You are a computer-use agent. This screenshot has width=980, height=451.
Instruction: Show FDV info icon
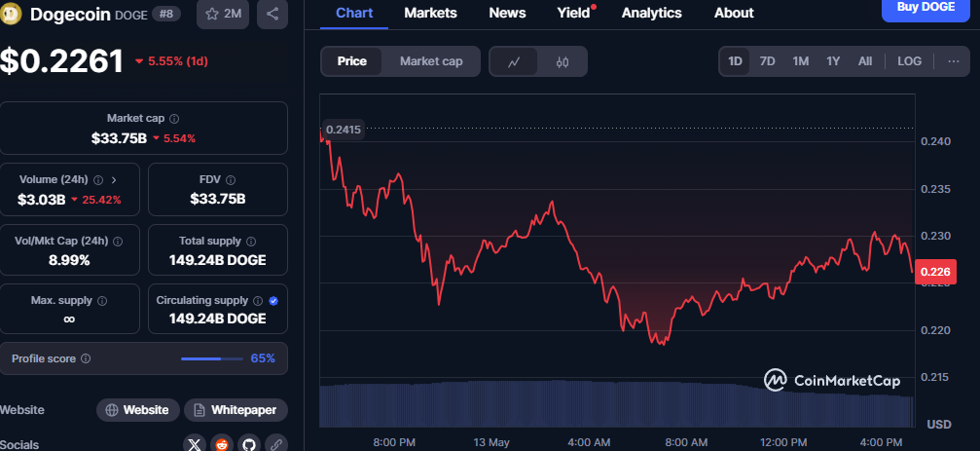pyautogui.click(x=230, y=180)
